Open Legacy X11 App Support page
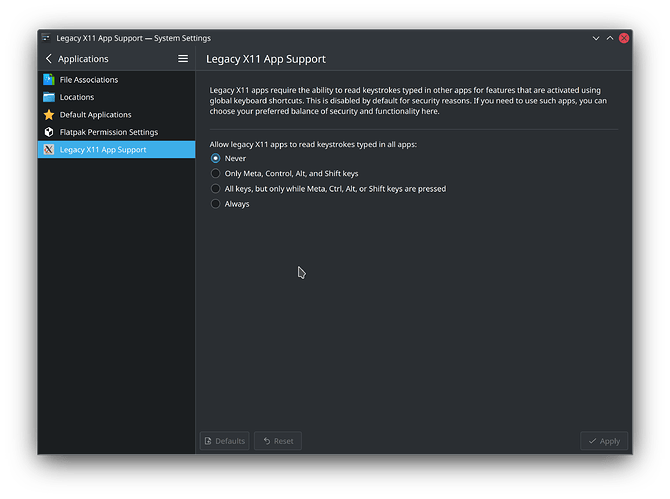Screen dimensions: 670x499 117,150
